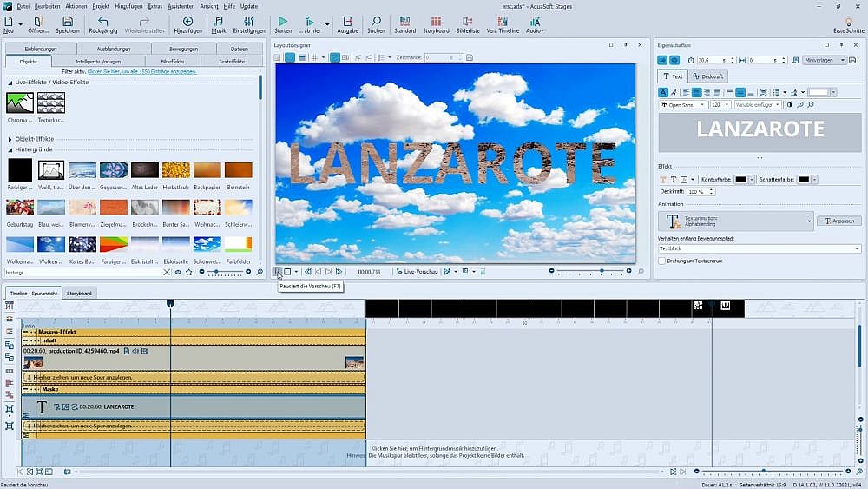Toggle the favorites star filter in the toolbox
This screenshot has width=868, height=489.
coord(188,273)
